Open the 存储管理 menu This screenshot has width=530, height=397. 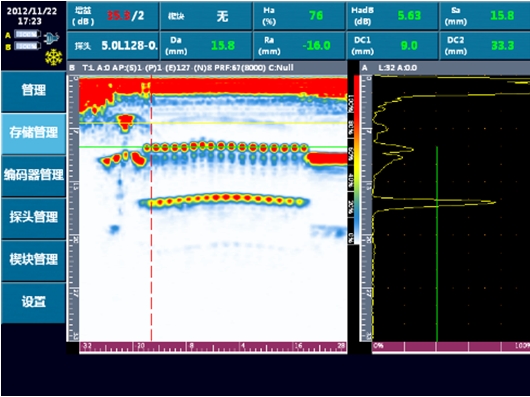(33, 133)
